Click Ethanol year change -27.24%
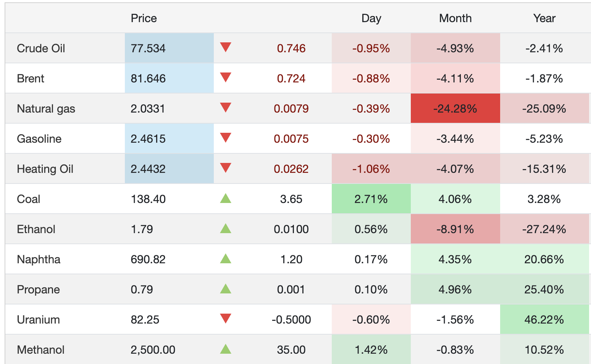The image size is (591, 364). click(544, 229)
